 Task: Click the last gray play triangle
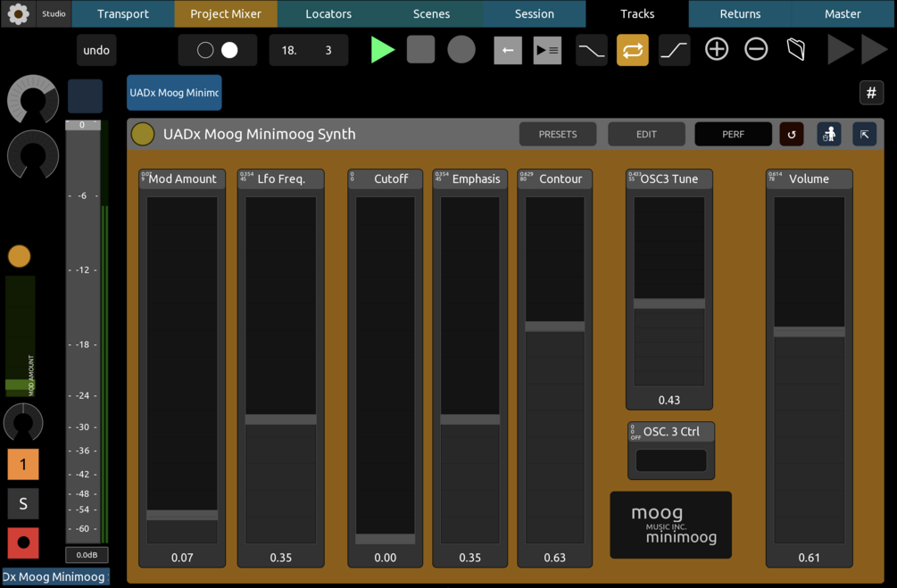click(x=874, y=50)
